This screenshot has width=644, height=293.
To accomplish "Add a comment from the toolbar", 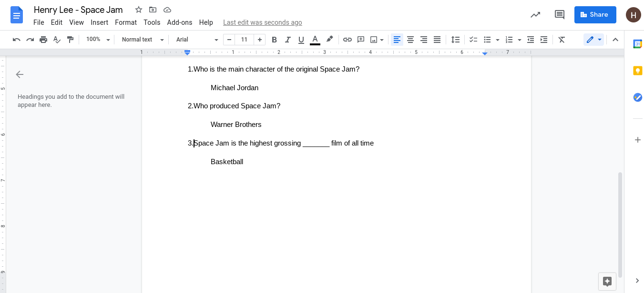I will click(x=361, y=40).
